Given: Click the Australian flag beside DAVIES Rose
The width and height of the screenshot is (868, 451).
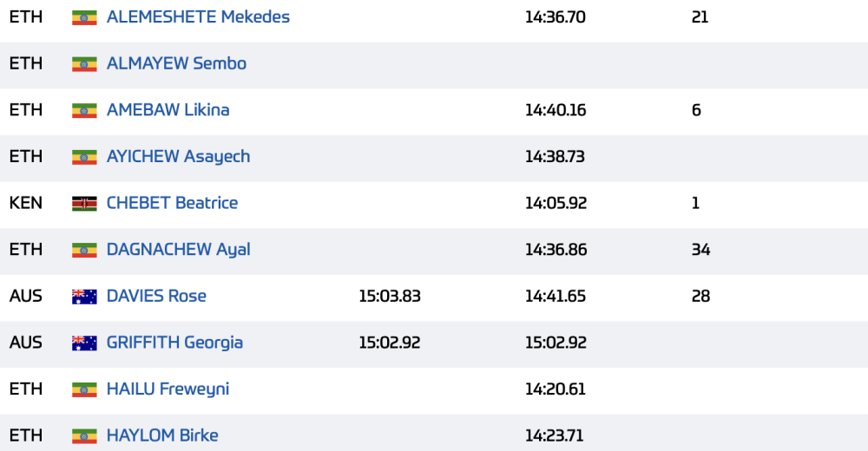Looking at the screenshot, I should [x=84, y=297].
